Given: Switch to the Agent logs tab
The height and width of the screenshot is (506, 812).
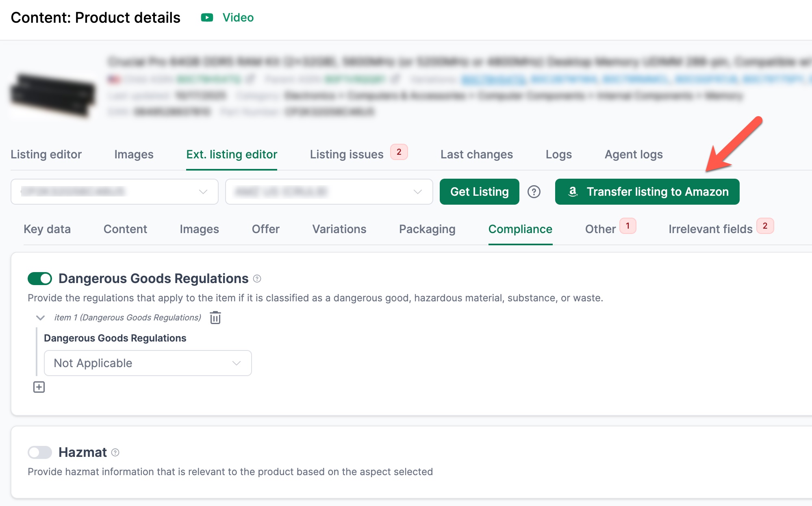Looking at the screenshot, I should pos(634,154).
